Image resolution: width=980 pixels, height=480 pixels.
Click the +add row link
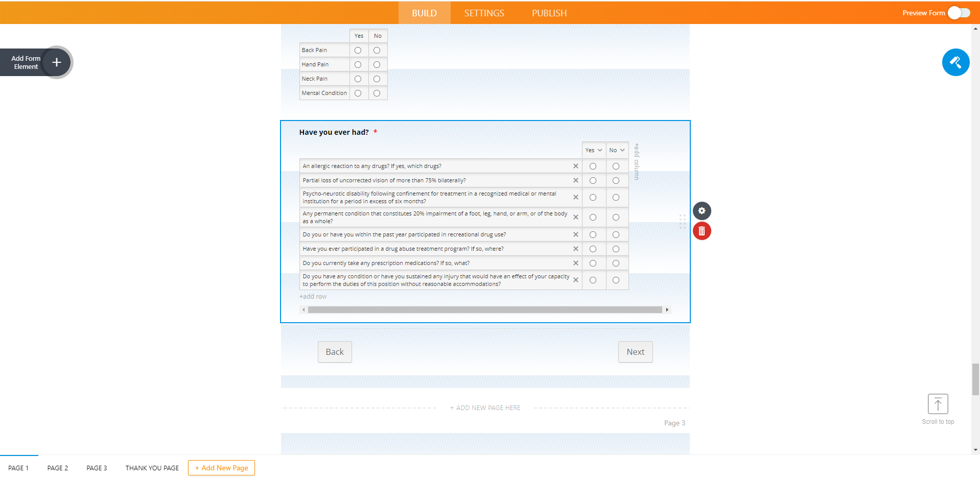point(313,296)
